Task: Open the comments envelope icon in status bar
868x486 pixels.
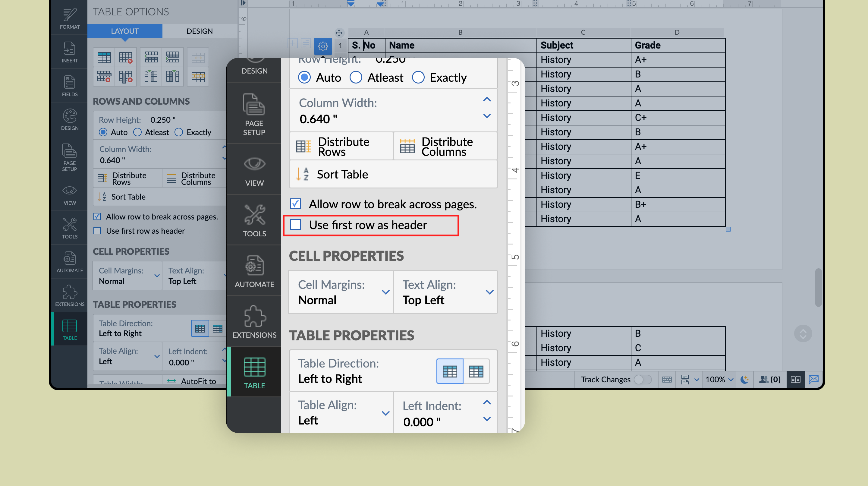Action: point(813,380)
